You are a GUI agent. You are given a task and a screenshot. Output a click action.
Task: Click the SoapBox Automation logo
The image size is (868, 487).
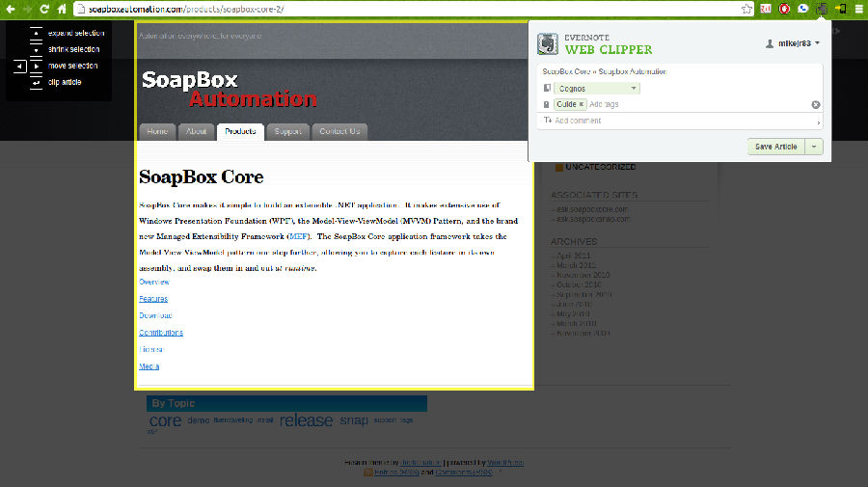230,89
